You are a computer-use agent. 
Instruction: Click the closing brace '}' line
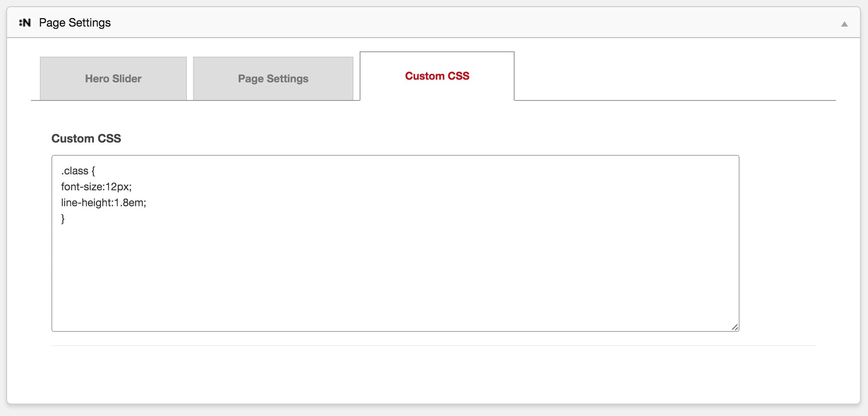(63, 219)
